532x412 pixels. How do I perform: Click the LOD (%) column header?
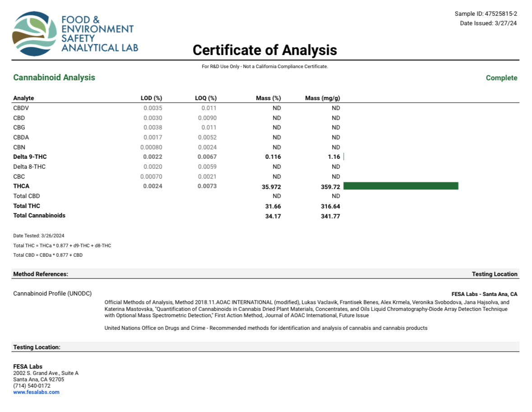click(x=151, y=98)
